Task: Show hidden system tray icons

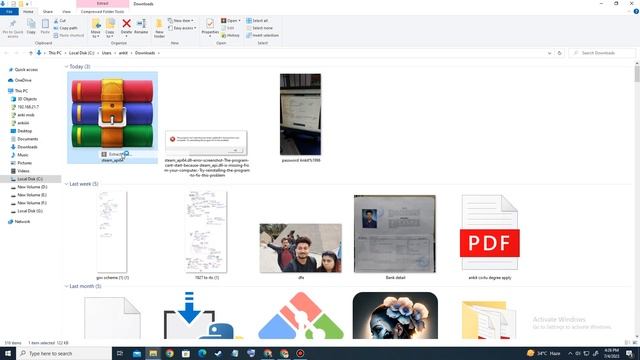Action: [x=570, y=353]
